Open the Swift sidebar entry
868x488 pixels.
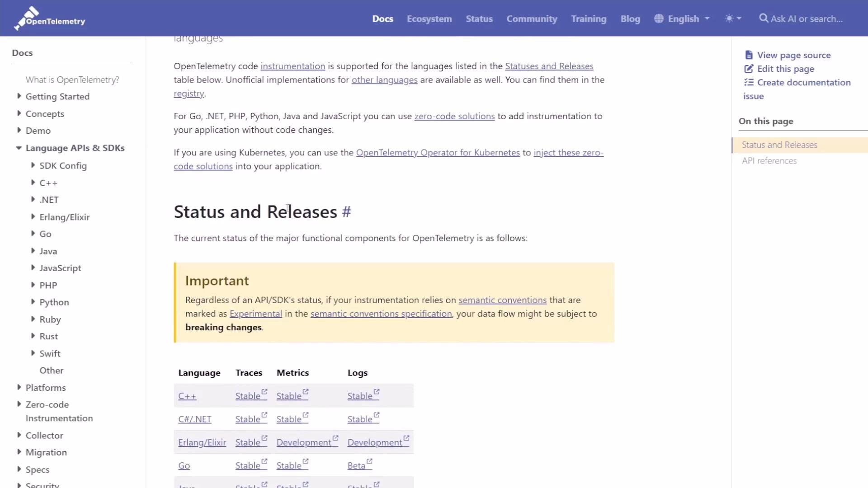point(50,353)
